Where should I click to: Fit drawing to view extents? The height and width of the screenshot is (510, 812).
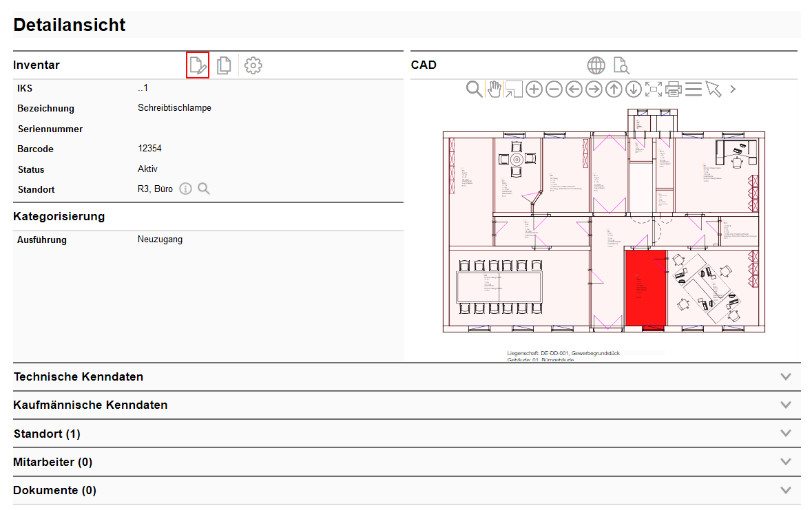pos(654,89)
